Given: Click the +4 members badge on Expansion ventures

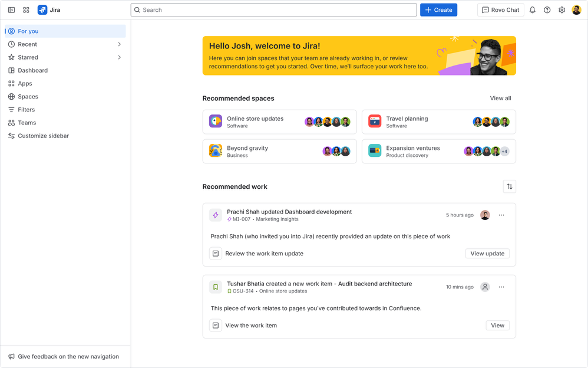Looking at the screenshot, I should pos(505,152).
